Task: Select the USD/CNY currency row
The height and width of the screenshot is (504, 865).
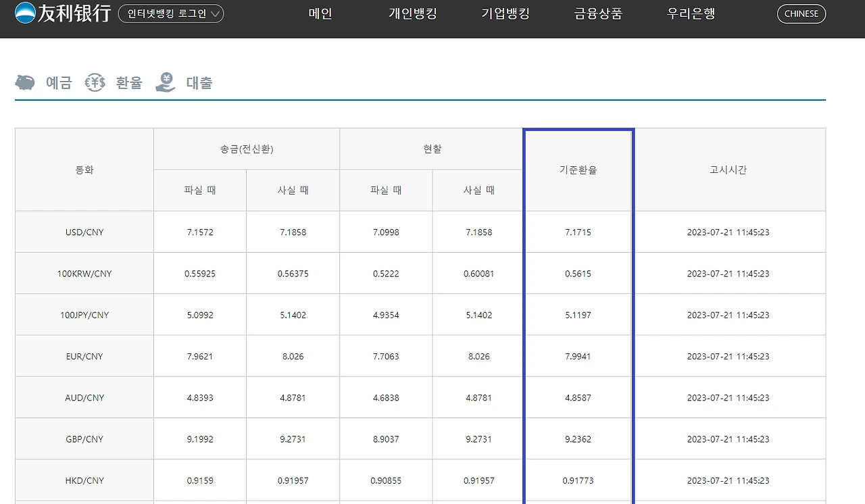Action: (84, 231)
